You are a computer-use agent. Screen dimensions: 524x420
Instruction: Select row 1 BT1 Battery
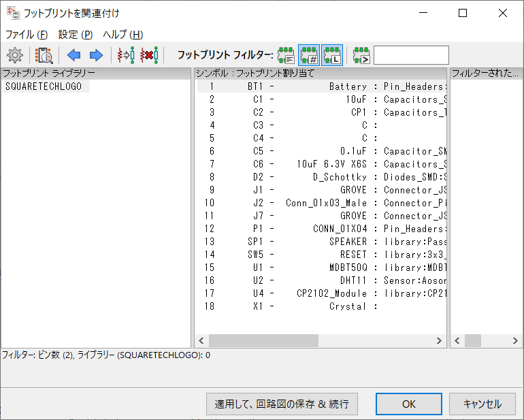pos(322,86)
